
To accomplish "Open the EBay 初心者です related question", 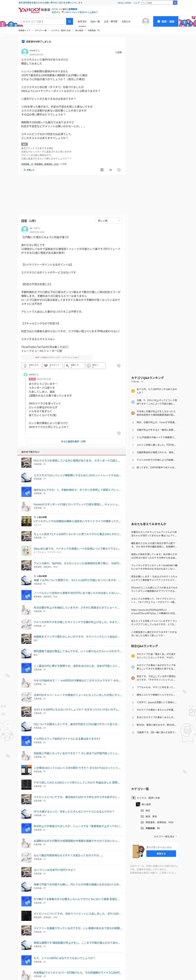I will (x=77, y=549).
